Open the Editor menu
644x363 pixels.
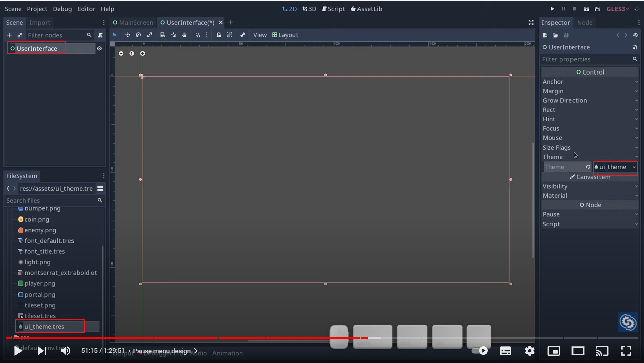tap(87, 9)
